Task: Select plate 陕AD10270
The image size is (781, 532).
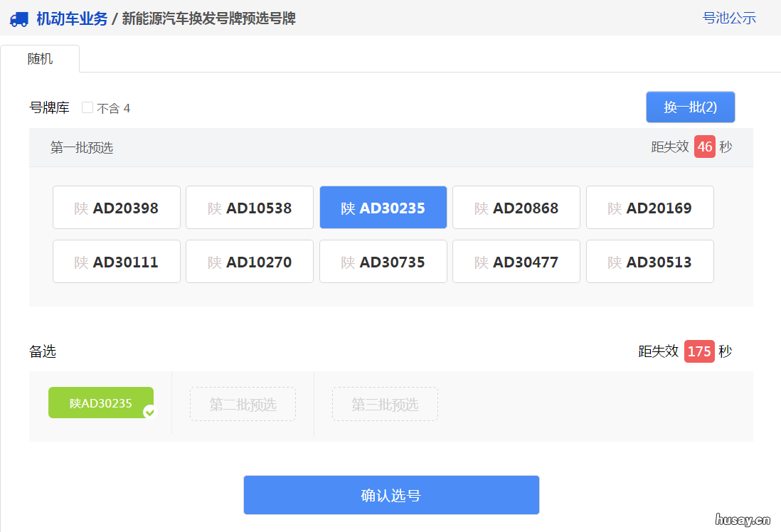Action: click(x=249, y=261)
